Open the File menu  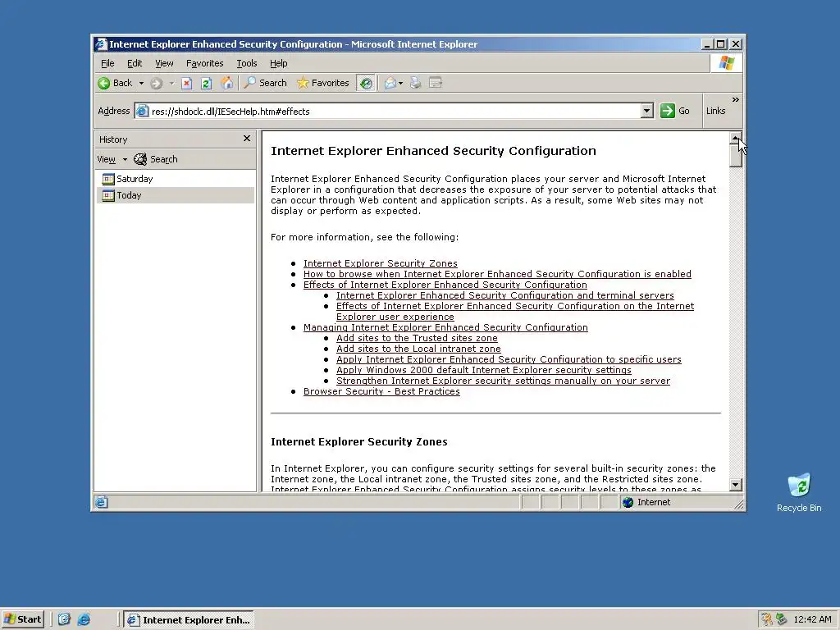pos(107,63)
